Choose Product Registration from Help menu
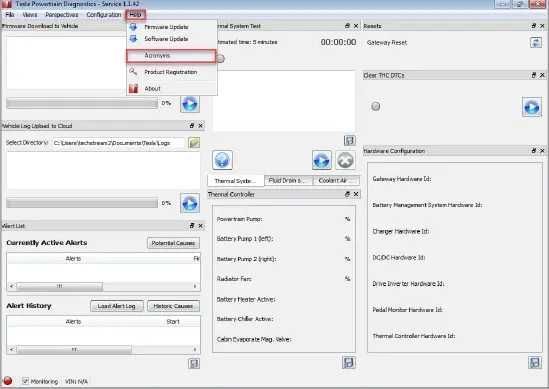The width and height of the screenshot is (549, 389). tap(172, 72)
